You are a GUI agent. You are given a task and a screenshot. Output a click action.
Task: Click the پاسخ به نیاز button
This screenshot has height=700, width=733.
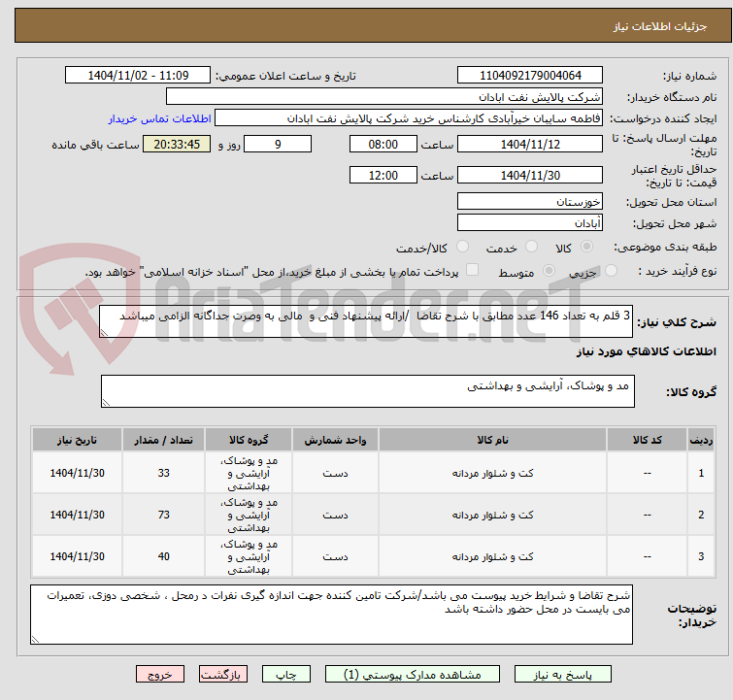563,675
